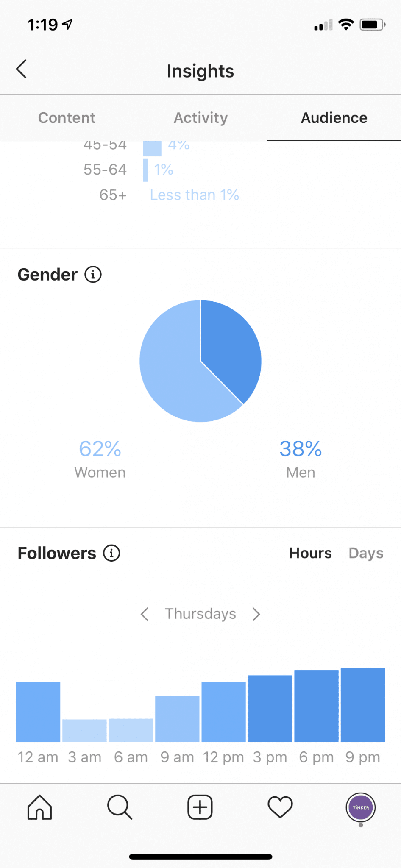Image resolution: width=401 pixels, height=868 pixels.
Task: Tap the Followers info icon
Action: click(x=111, y=553)
